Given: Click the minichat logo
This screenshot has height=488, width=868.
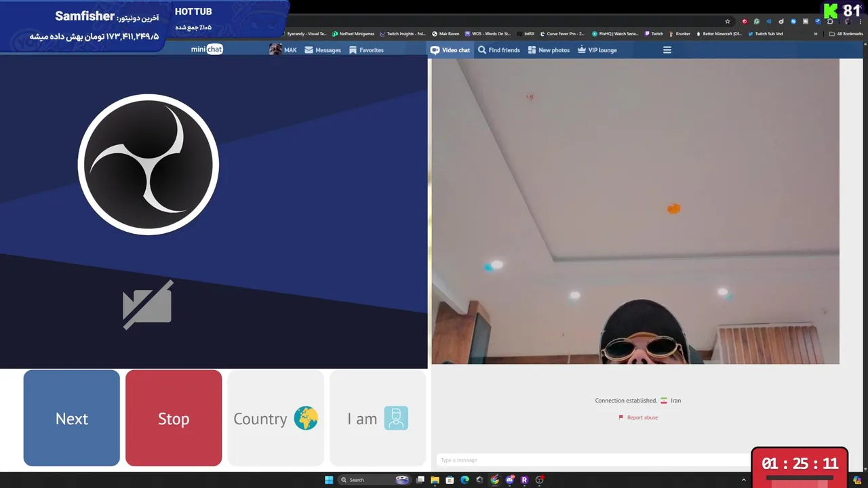Looking at the screenshot, I should click(207, 49).
